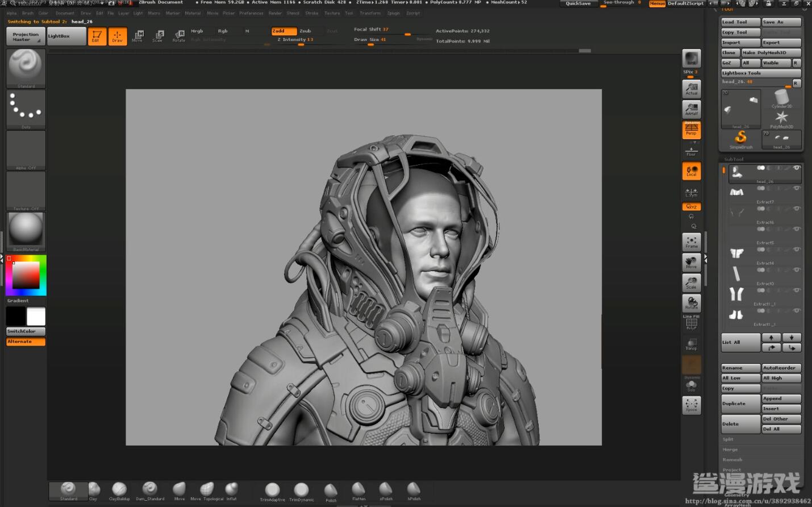Click the Load Tool button
The width and height of the screenshot is (812, 507).
pyautogui.click(x=740, y=22)
